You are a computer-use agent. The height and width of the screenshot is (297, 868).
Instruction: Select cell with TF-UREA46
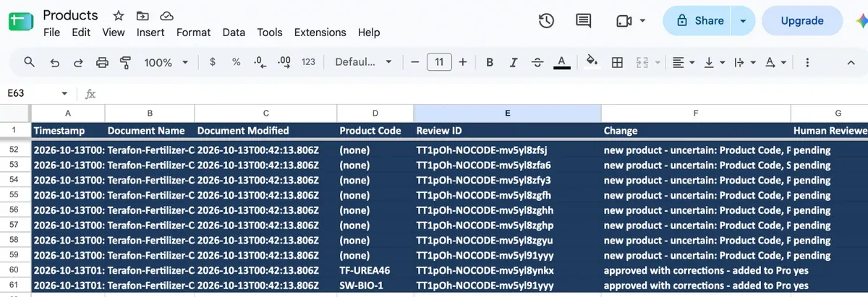pos(375,270)
